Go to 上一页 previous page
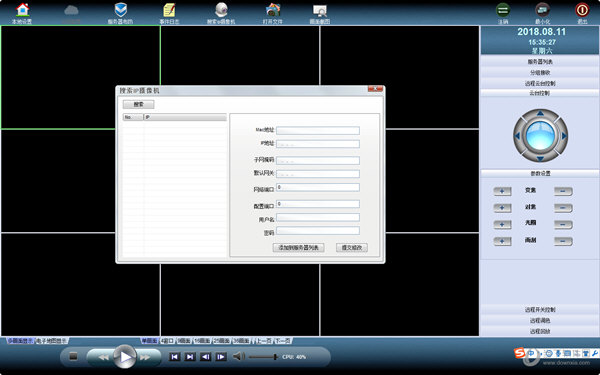Image resolution: width=600 pixels, height=375 pixels. coord(264,341)
